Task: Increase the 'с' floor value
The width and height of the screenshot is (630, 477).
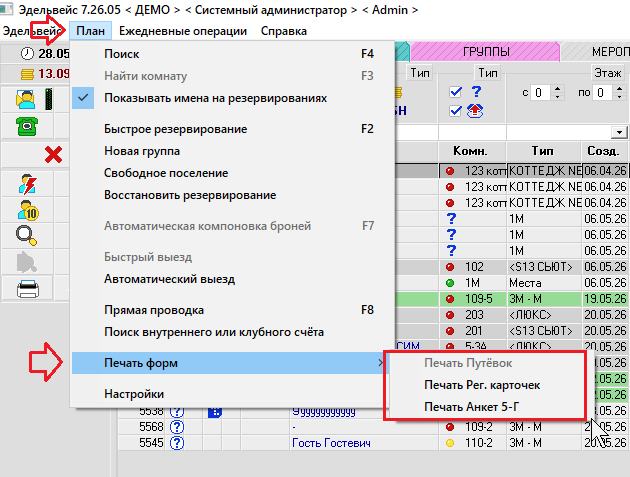Action: pyautogui.click(x=558, y=89)
